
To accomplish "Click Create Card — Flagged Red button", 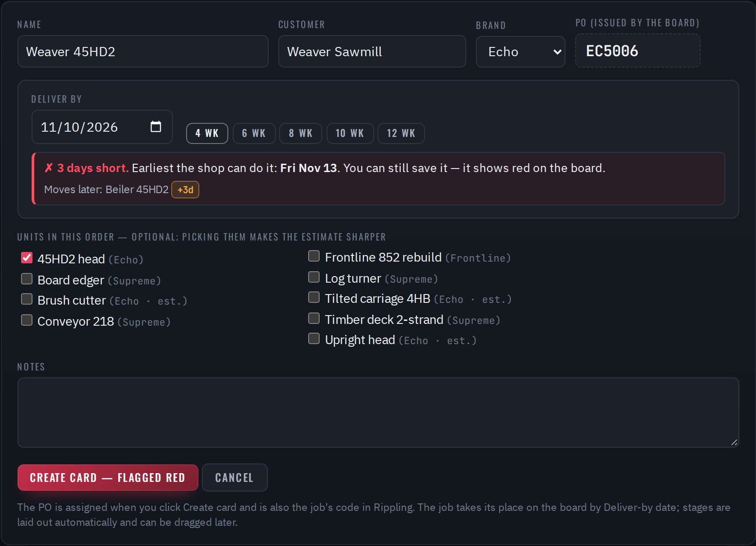I will (108, 478).
